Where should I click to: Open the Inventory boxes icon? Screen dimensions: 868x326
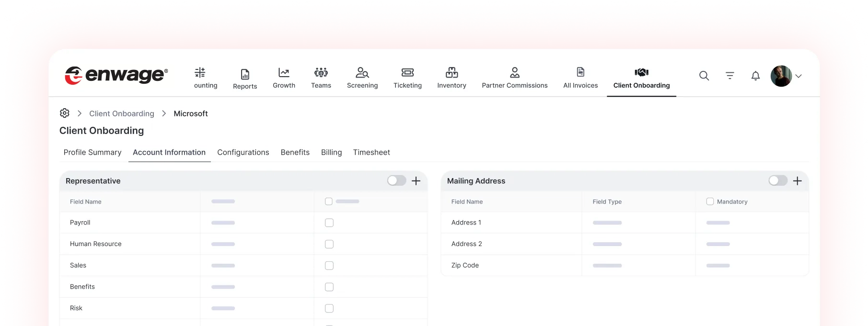point(451,73)
